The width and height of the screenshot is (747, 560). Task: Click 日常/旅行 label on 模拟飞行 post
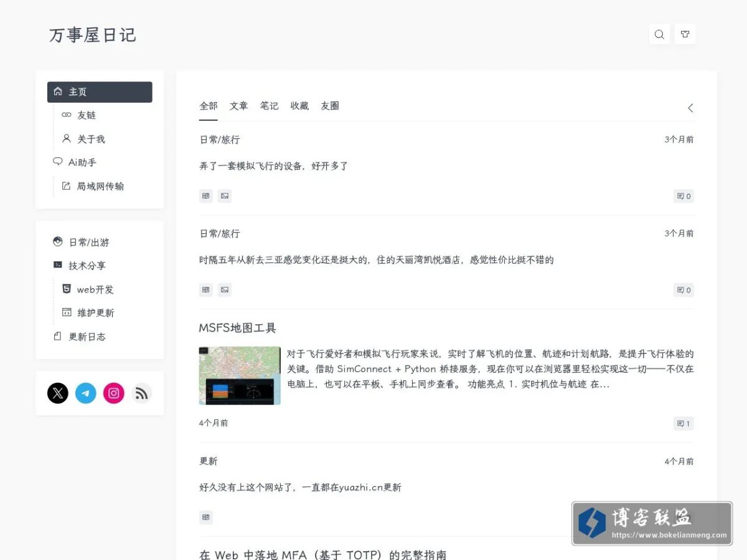coord(219,140)
